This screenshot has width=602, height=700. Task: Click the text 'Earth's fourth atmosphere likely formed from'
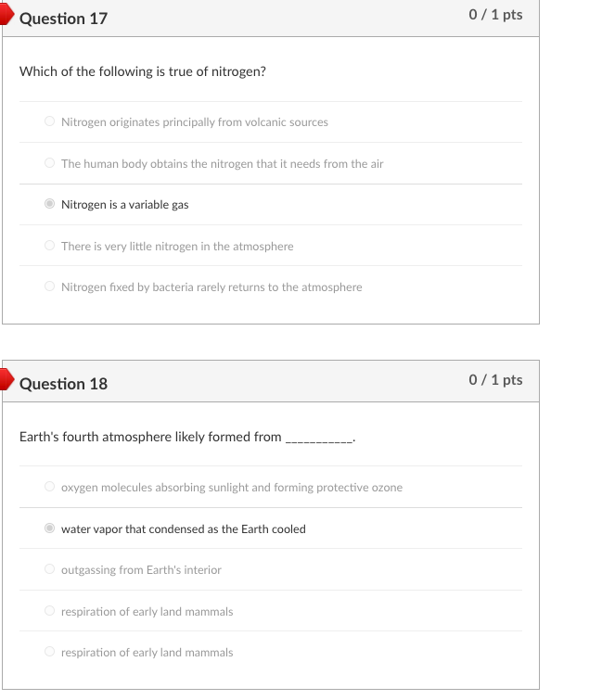click(150, 437)
